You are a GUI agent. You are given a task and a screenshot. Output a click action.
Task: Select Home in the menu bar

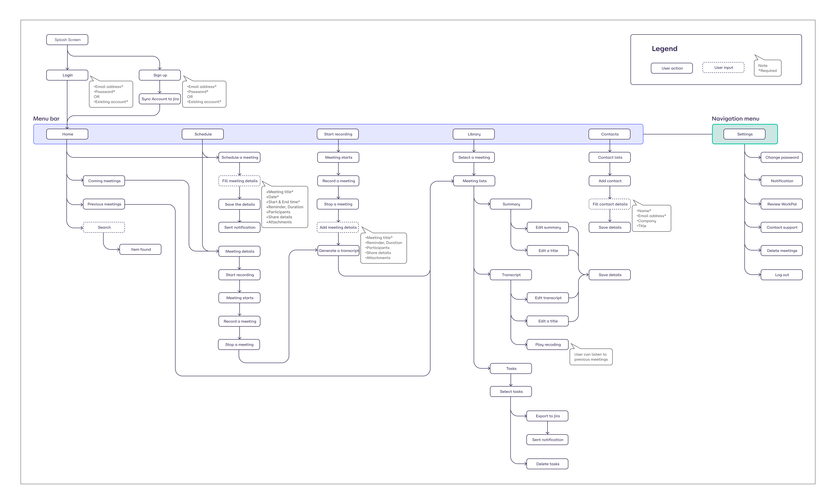click(x=67, y=134)
